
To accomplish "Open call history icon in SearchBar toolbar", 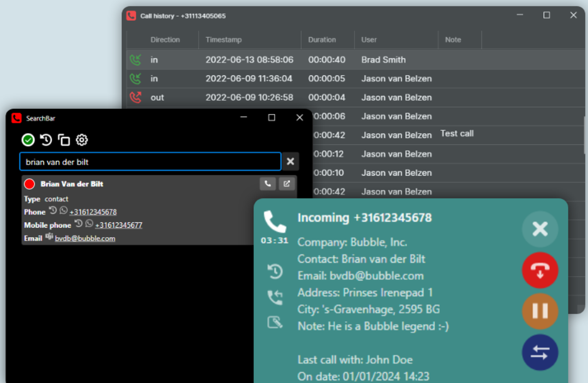I will [46, 140].
